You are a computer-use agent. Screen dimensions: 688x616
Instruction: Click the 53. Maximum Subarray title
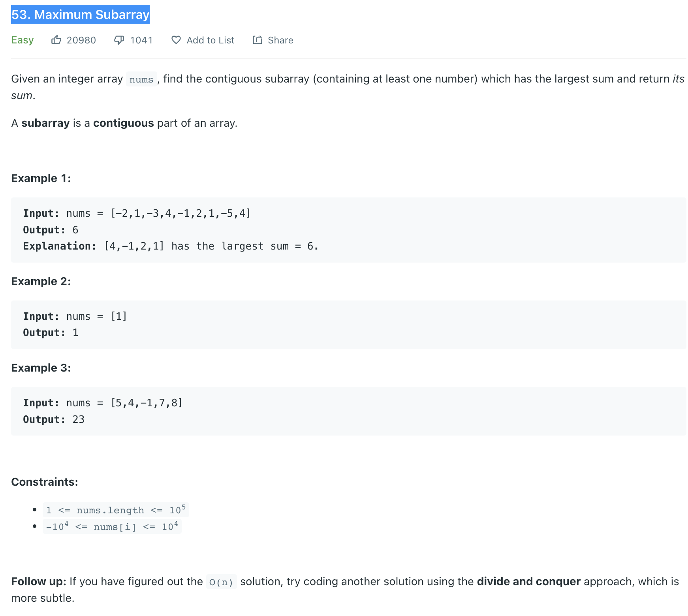tap(80, 15)
